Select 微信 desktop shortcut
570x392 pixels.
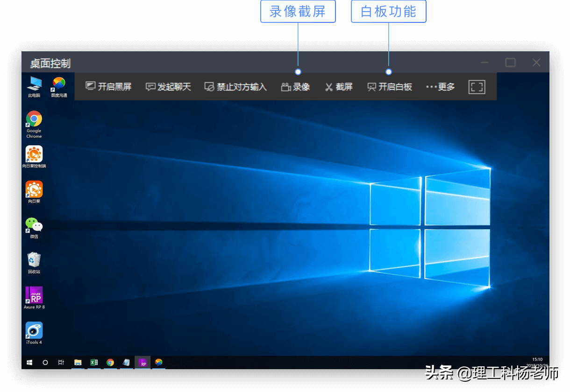(34, 228)
